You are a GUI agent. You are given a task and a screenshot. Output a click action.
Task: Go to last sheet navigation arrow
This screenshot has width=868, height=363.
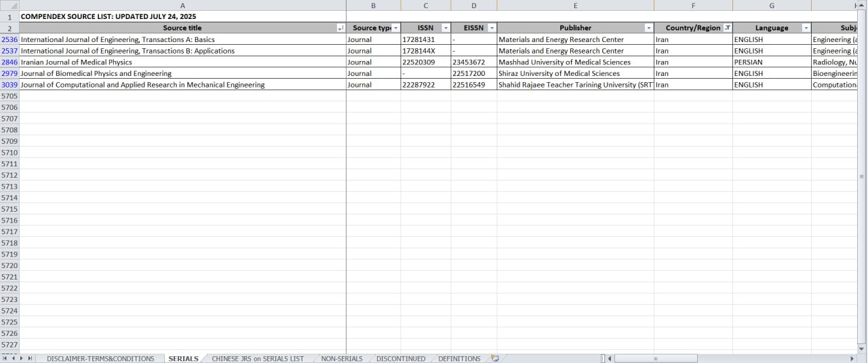pyautogui.click(x=30, y=358)
